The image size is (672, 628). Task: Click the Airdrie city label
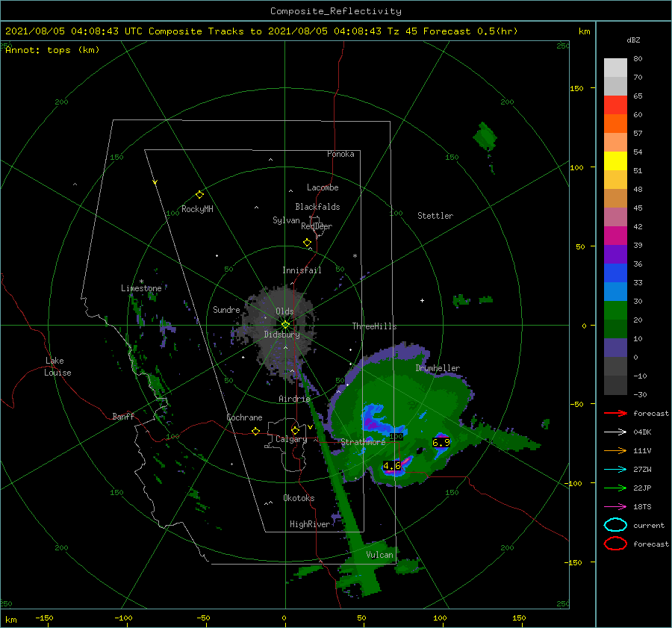click(294, 399)
